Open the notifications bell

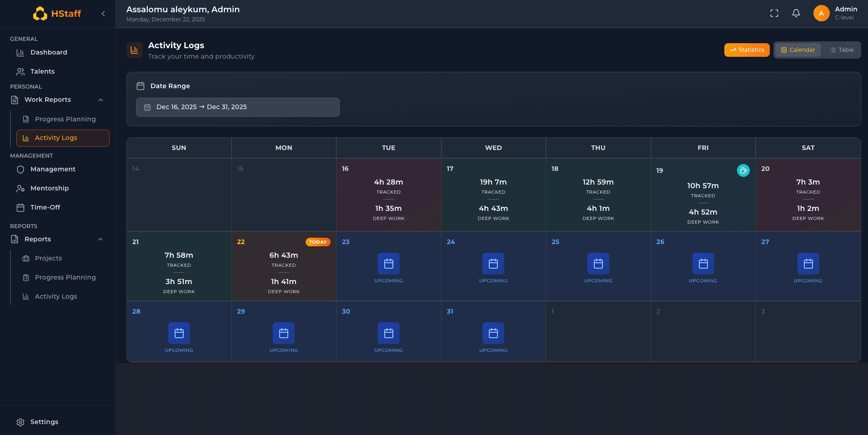click(x=796, y=13)
